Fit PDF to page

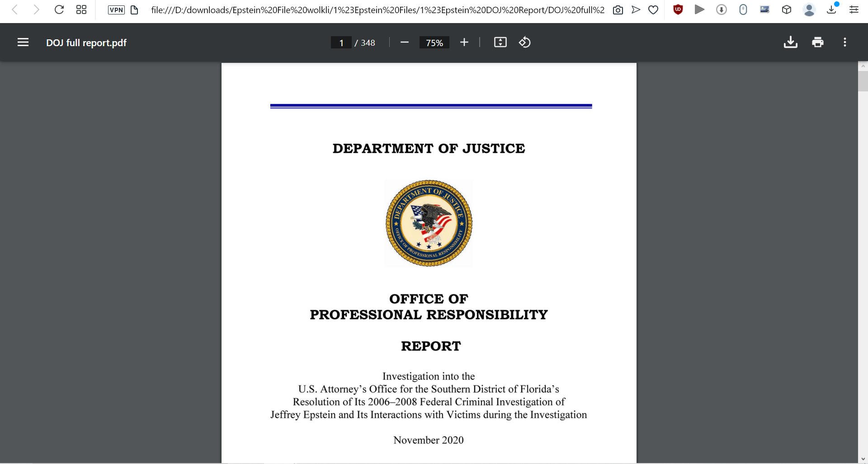(500, 43)
